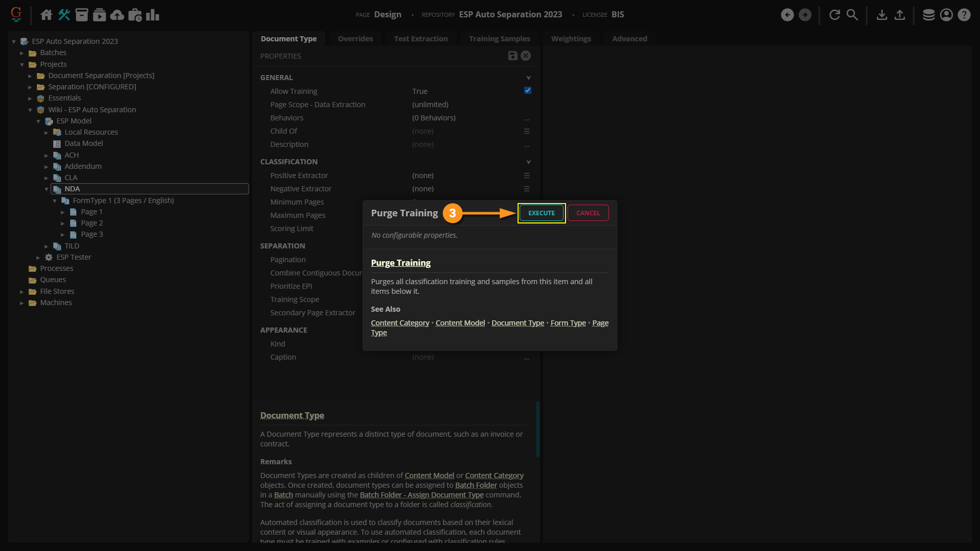The height and width of the screenshot is (551, 980).
Task: Click the database connection icon
Action: click(x=928, y=15)
